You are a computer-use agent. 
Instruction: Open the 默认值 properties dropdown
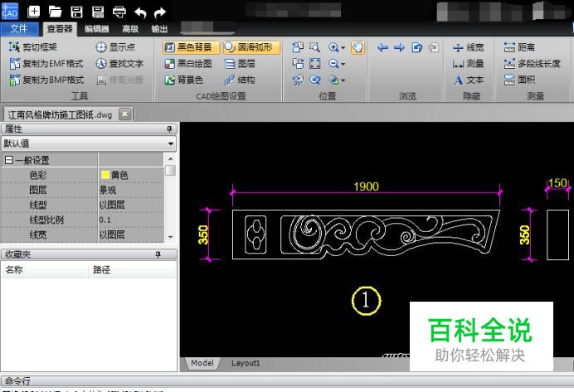[171, 144]
